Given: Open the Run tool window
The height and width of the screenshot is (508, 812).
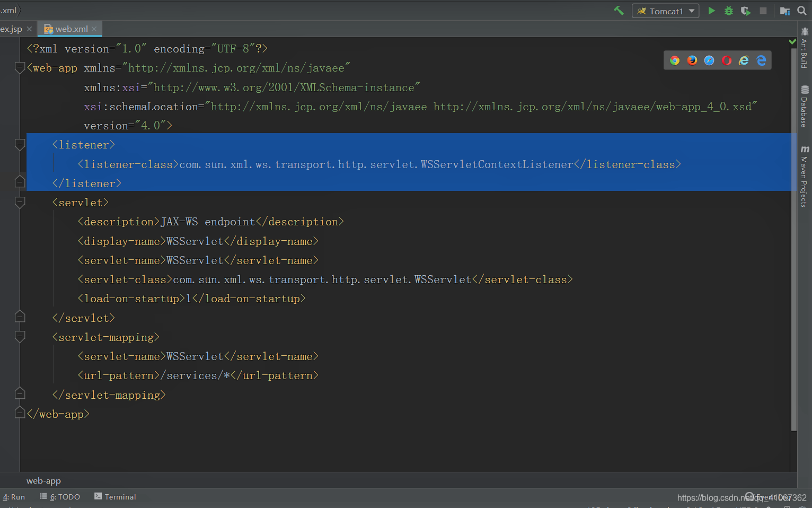Looking at the screenshot, I should pos(14,497).
